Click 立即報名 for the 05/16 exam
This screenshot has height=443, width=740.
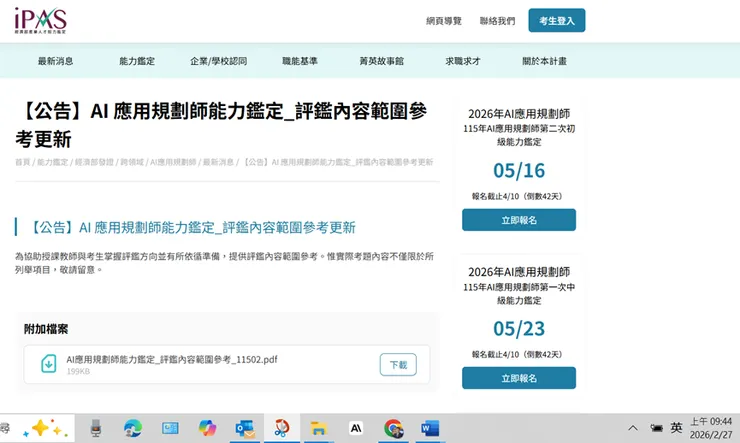[x=519, y=220]
